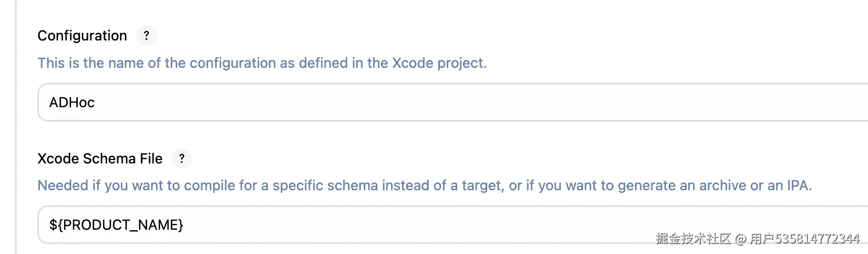Click the Xcode Schema File description text
The height and width of the screenshot is (254, 868).
(x=424, y=185)
